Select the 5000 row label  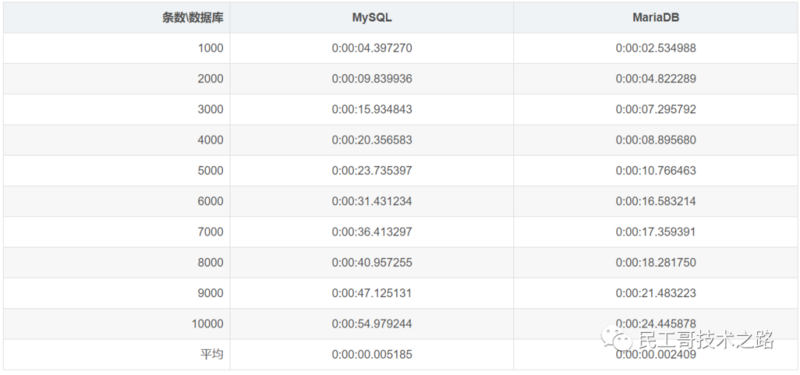click(211, 170)
